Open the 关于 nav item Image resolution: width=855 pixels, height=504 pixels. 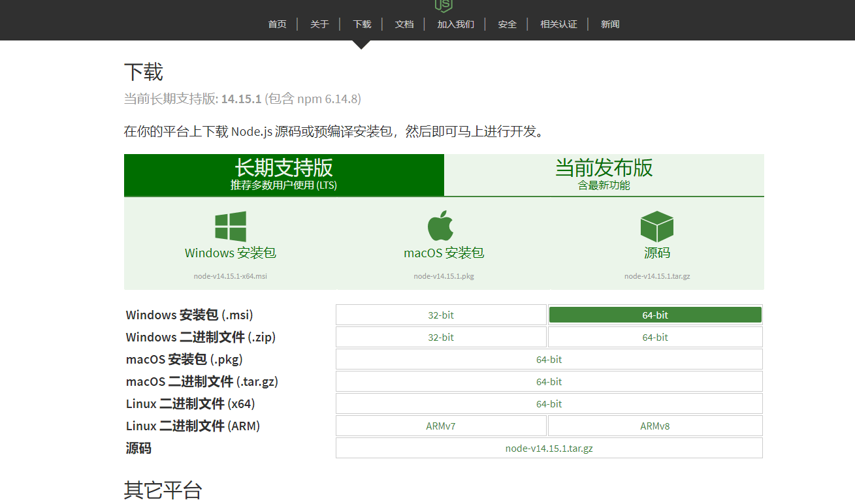[x=319, y=24]
